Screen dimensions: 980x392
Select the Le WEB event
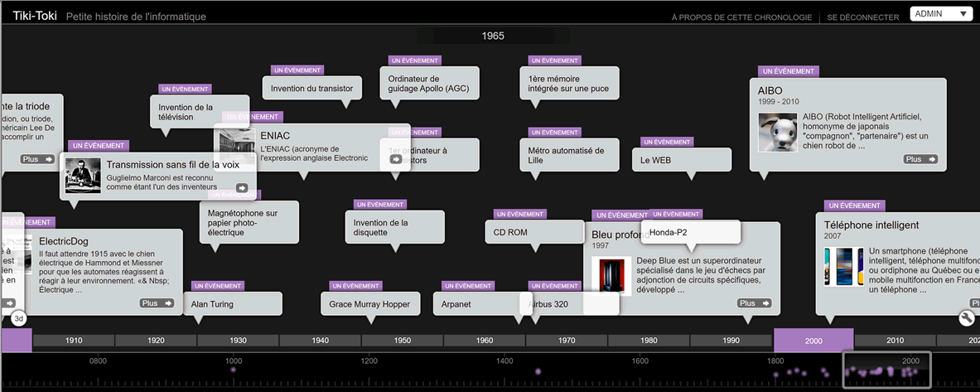[x=682, y=159]
